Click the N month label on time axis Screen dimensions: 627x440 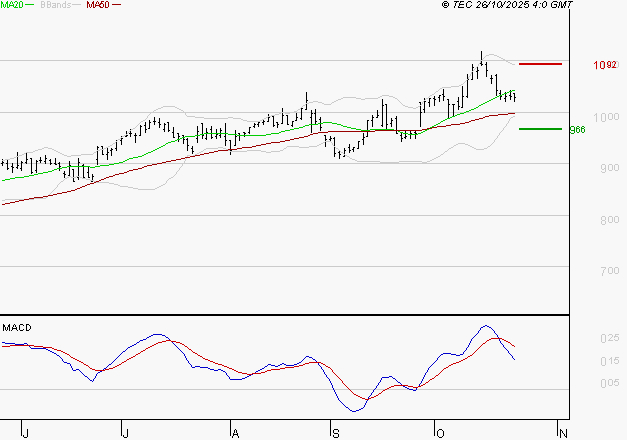click(x=563, y=434)
